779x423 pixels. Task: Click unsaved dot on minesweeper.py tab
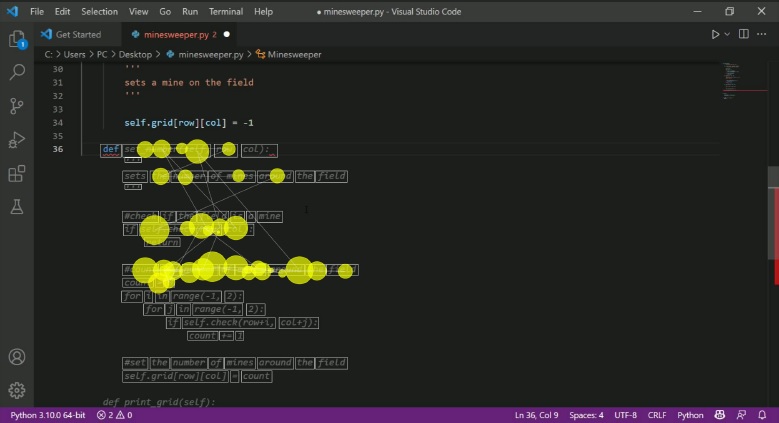pos(227,34)
